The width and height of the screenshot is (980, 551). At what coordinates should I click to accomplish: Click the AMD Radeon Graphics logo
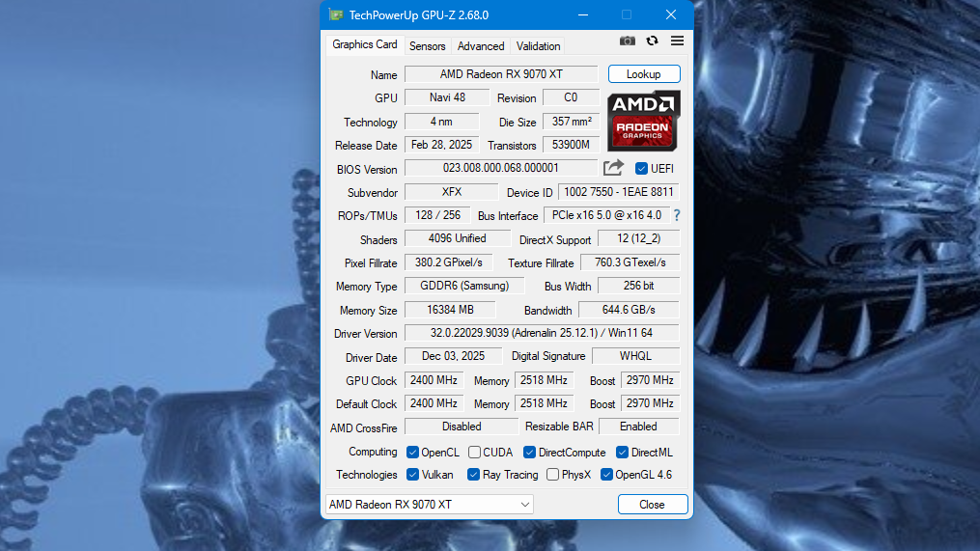(643, 122)
